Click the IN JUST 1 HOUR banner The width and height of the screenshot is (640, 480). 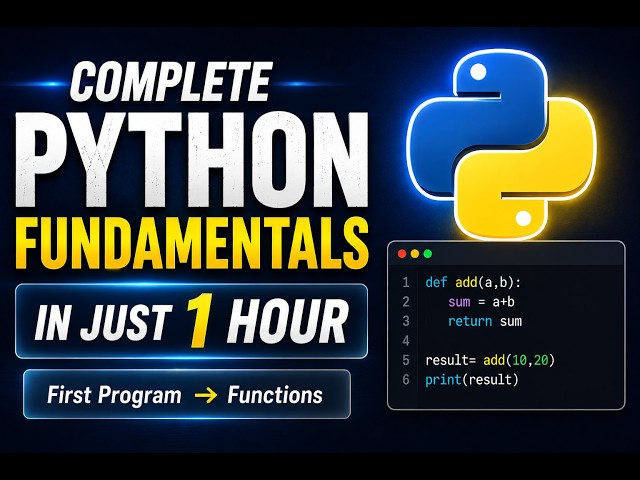click(191, 321)
